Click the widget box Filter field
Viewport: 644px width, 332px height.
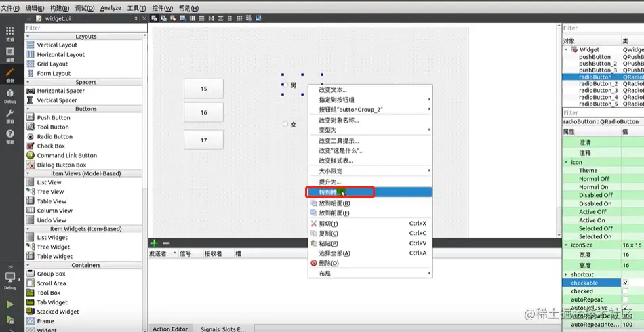(x=86, y=28)
